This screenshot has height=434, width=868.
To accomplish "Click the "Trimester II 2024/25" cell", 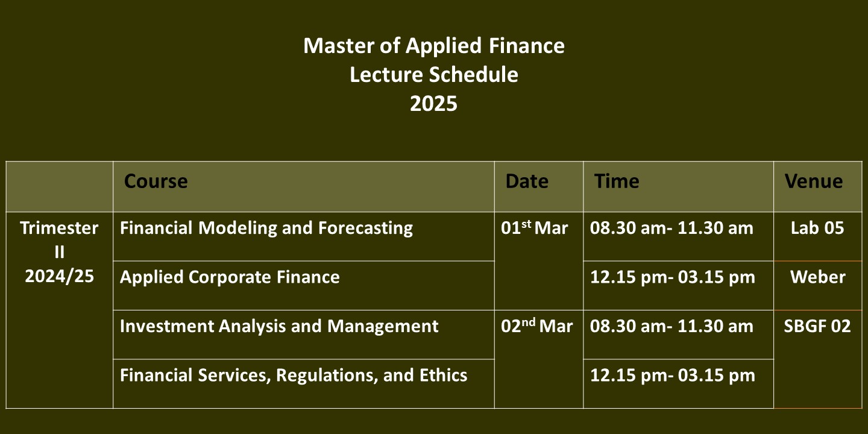I will coord(59,252).
